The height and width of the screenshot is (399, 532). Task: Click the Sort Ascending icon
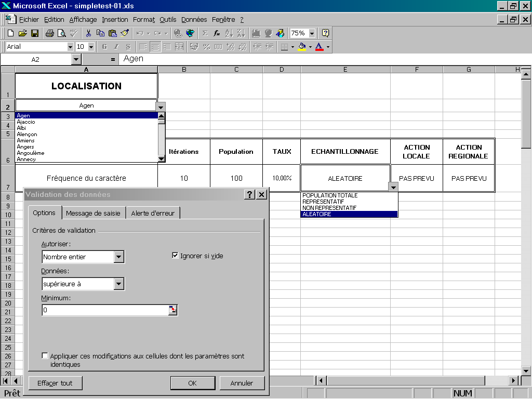tap(230, 33)
